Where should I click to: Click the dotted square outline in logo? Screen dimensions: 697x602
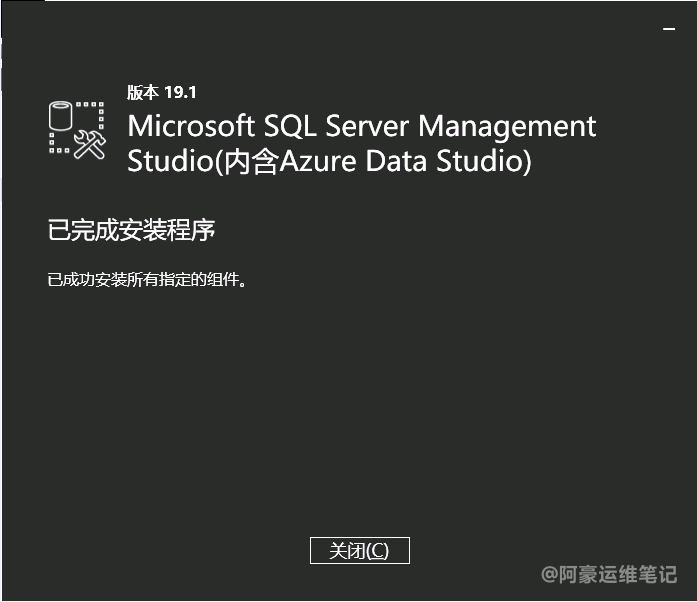pos(76,128)
